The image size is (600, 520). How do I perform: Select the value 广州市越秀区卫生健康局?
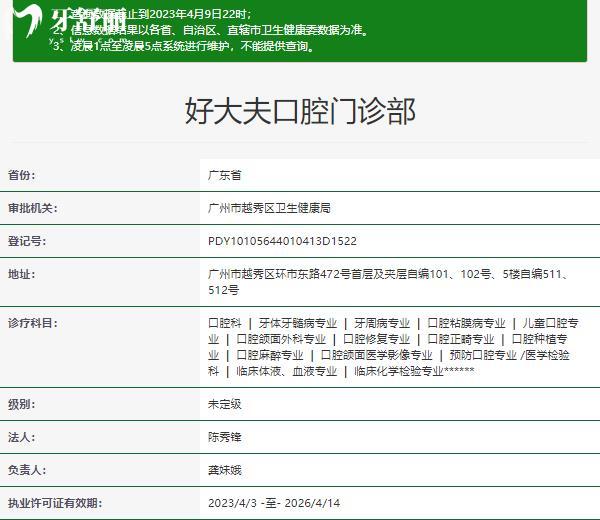tap(269, 208)
